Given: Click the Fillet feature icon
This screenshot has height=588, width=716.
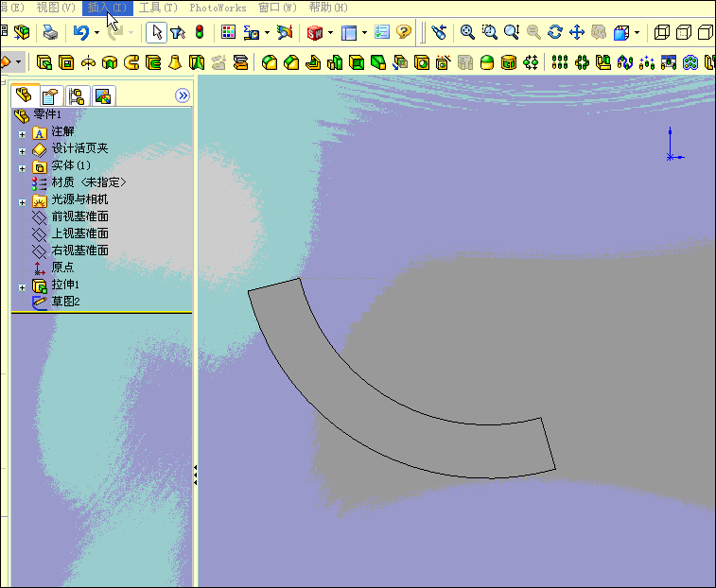Looking at the screenshot, I should click(x=270, y=62).
